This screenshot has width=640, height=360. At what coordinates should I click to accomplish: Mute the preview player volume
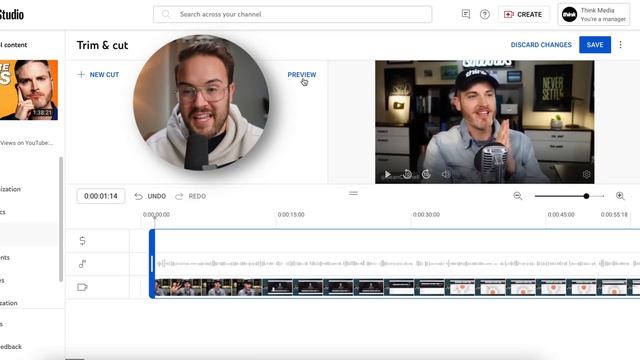point(445,174)
